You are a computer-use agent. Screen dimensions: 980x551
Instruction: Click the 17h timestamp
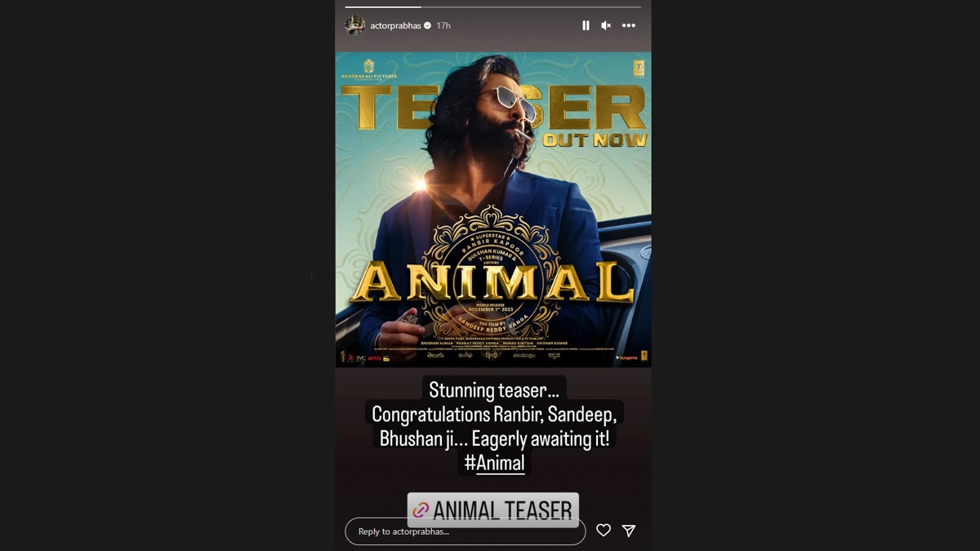point(443,25)
